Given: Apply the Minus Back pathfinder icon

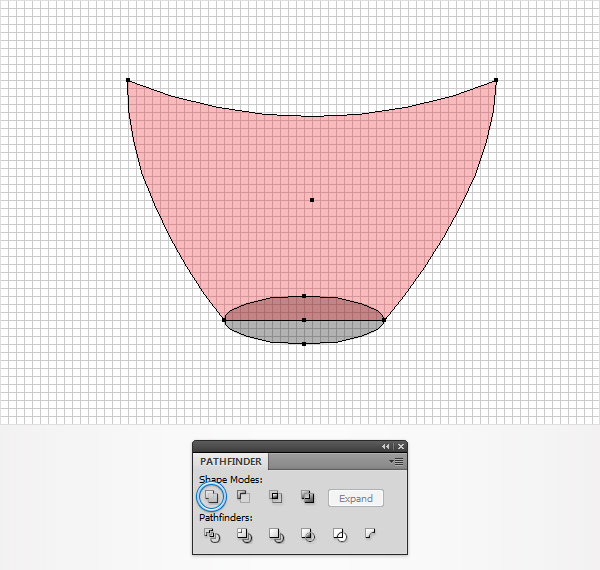Looking at the screenshot, I should 370,534.
